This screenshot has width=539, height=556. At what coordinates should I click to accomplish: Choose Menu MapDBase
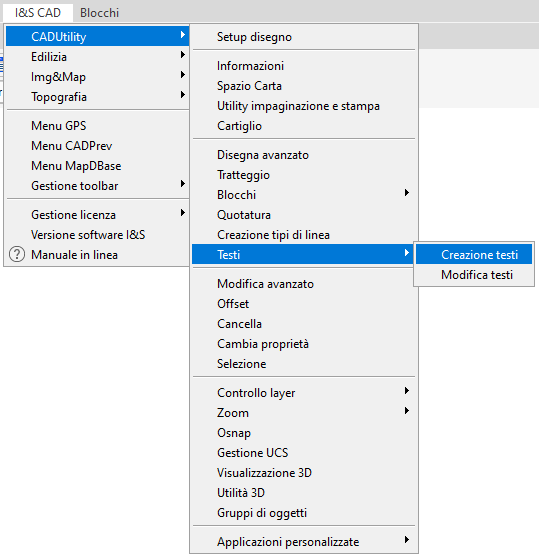[x=98, y=166]
